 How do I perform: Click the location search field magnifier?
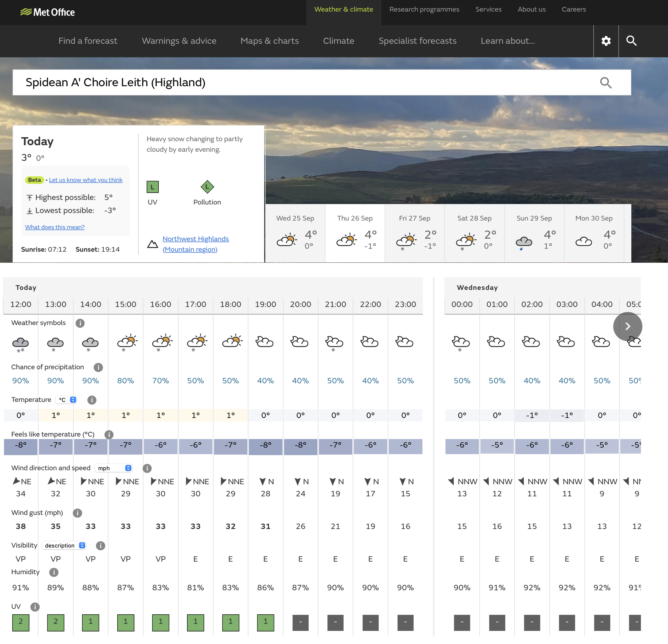tap(605, 83)
